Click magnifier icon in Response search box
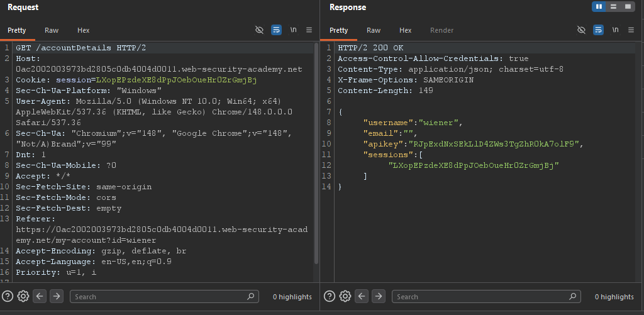 pyautogui.click(x=572, y=296)
